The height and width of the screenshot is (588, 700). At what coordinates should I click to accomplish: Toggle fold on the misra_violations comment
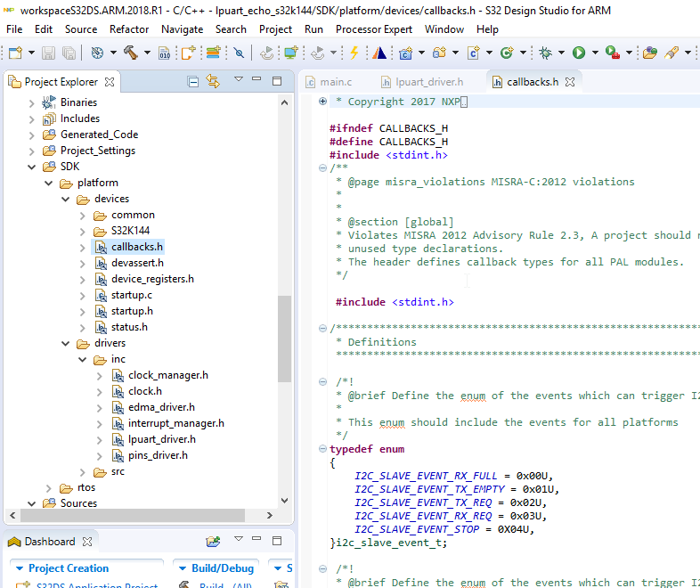click(x=322, y=168)
